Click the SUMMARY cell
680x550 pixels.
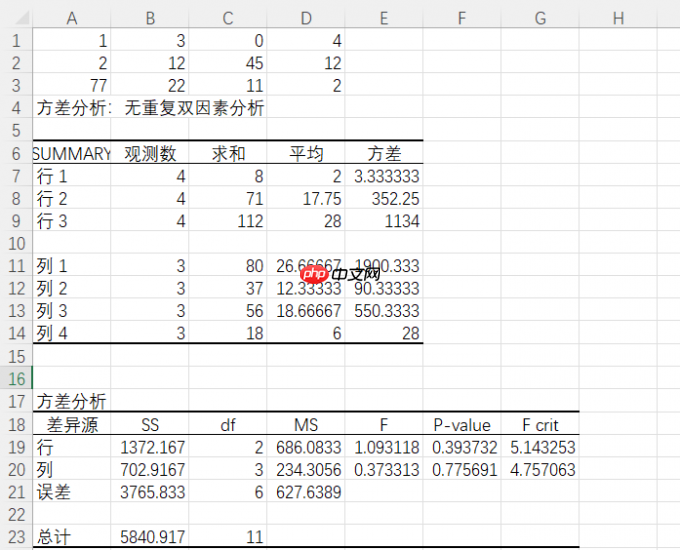click(x=72, y=154)
